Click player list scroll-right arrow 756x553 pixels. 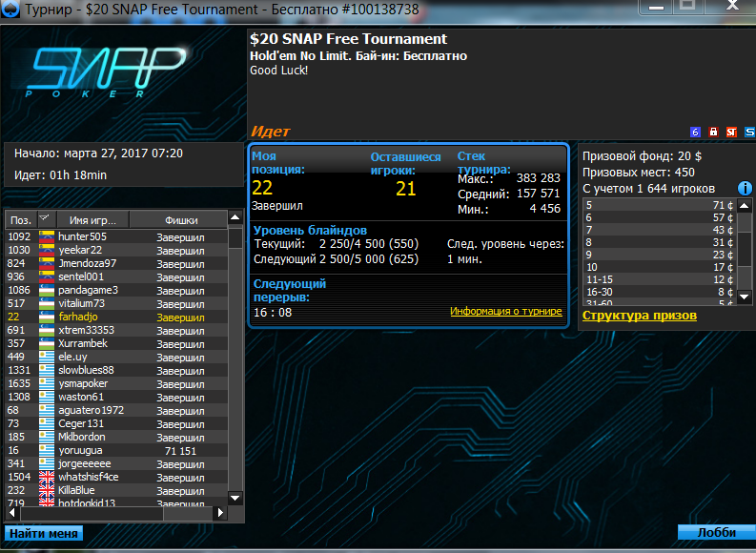[x=220, y=513]
